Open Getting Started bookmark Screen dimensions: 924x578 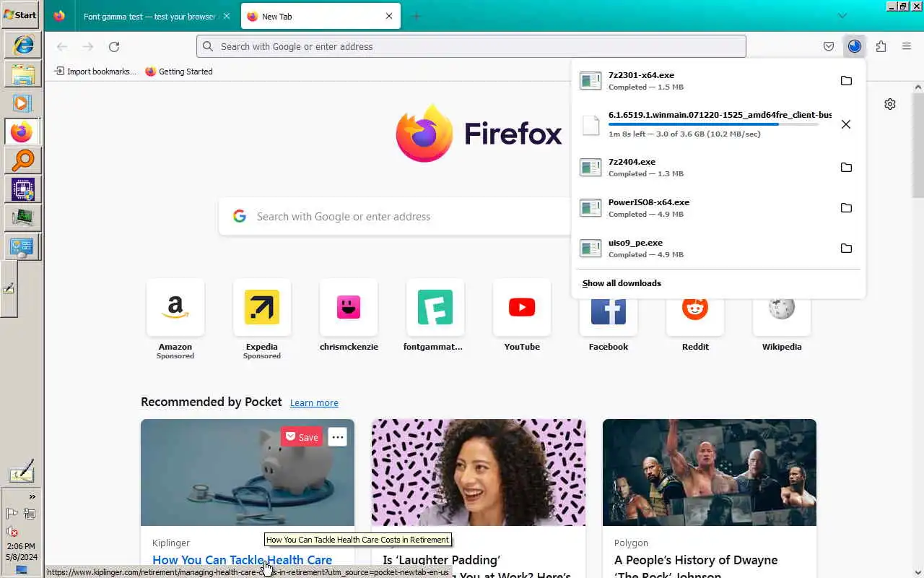pyautogui.click(x=179, y=72)
